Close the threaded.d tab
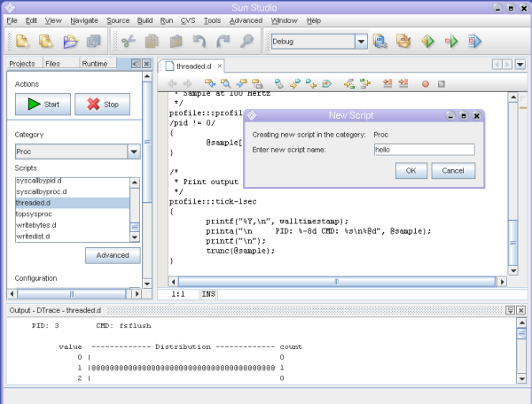532x404 pixels. click(220, 66)
